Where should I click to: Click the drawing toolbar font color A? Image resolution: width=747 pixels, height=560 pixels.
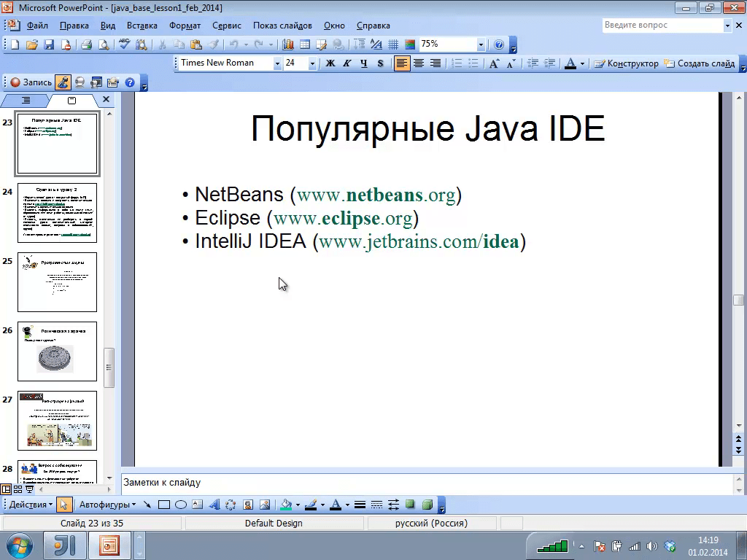point(336,505)
